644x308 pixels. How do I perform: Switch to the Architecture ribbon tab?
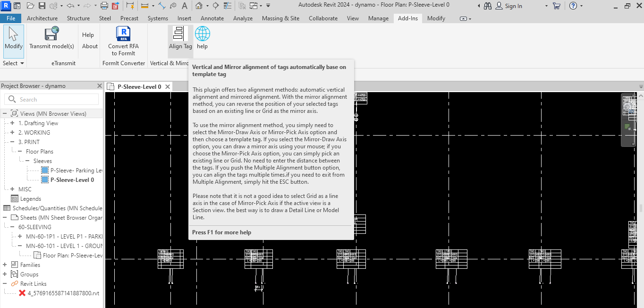tap(42, 18)
